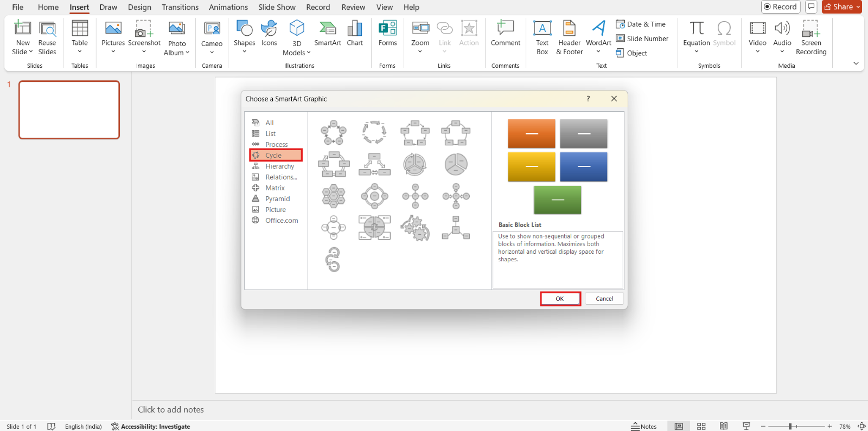
Task: Open Reading View from status bar
Action: [x=724, y=427]
